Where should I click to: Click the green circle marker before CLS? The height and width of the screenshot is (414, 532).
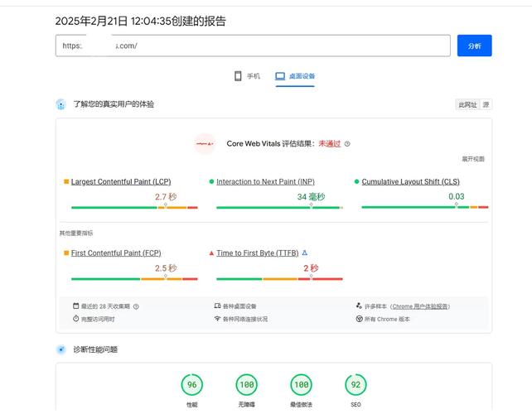[x=356, y=181]
